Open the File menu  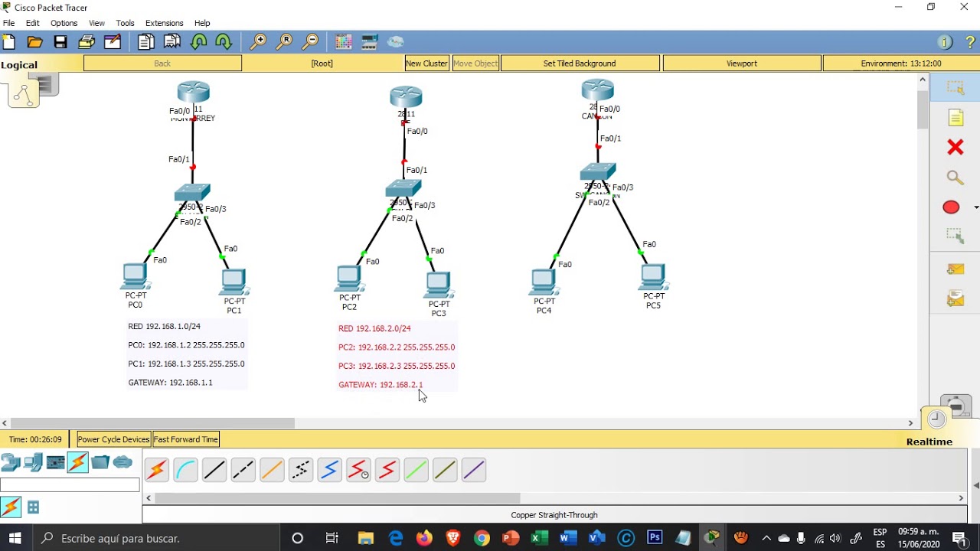pos(8,23)
